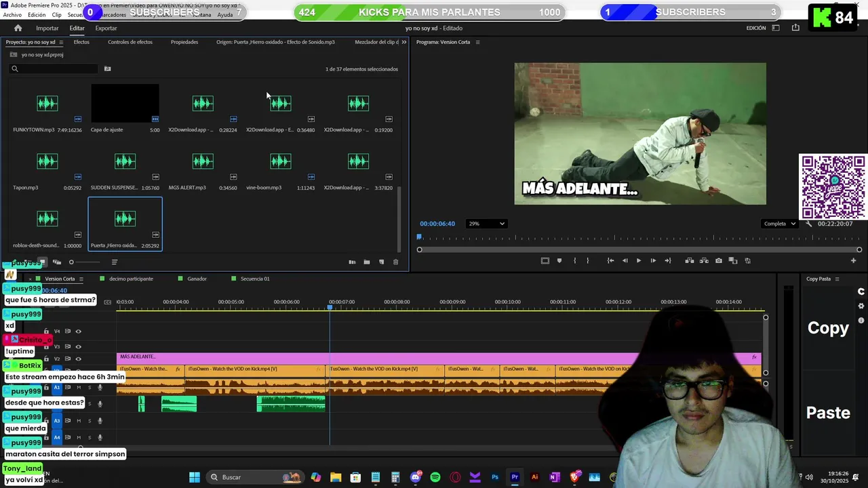Open the button editor plus icon
This screenshot has height=488, width=868.
(x=854, y=260)
